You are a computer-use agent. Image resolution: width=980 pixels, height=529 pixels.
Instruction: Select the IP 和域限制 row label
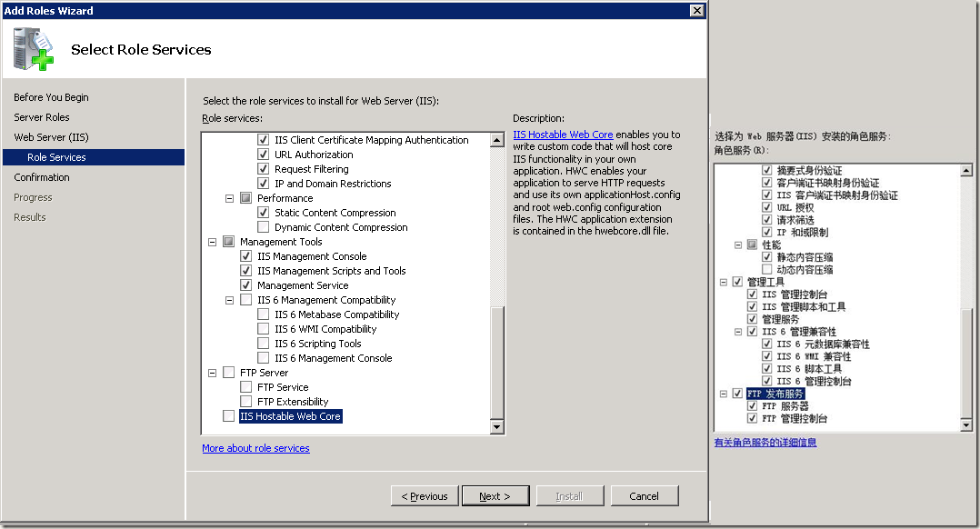[803, 233]
